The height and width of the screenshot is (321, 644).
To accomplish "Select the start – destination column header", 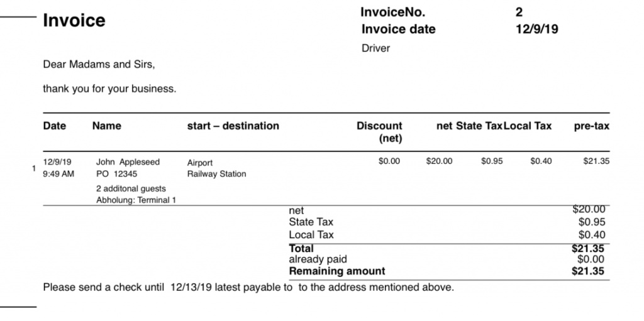I will (233, 126).
